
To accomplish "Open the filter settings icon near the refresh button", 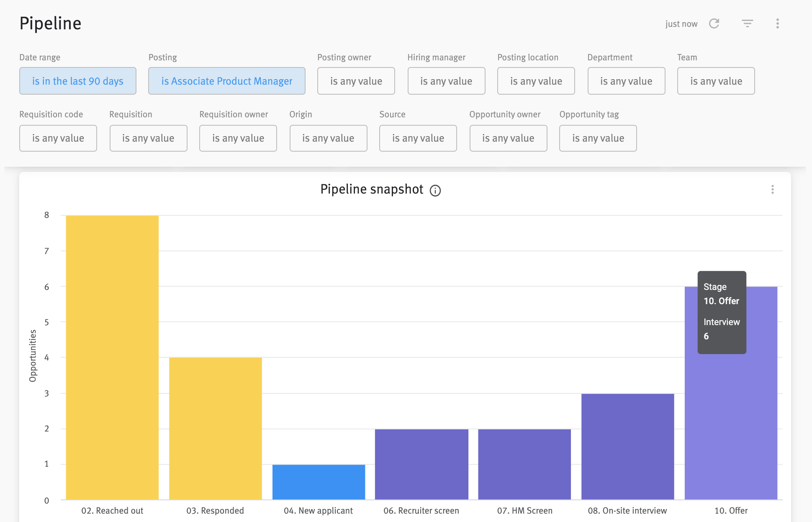I will [x=748, y=23].
